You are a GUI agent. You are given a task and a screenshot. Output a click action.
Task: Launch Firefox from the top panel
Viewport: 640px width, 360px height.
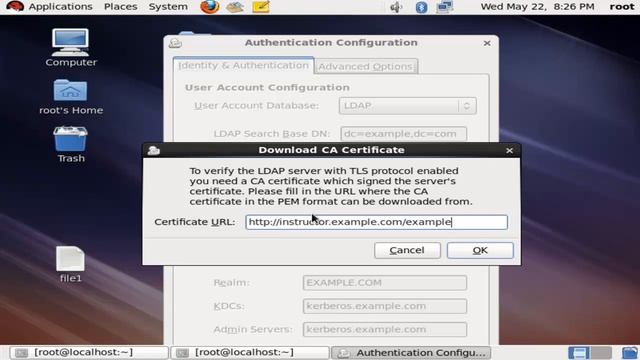point(209,7)
